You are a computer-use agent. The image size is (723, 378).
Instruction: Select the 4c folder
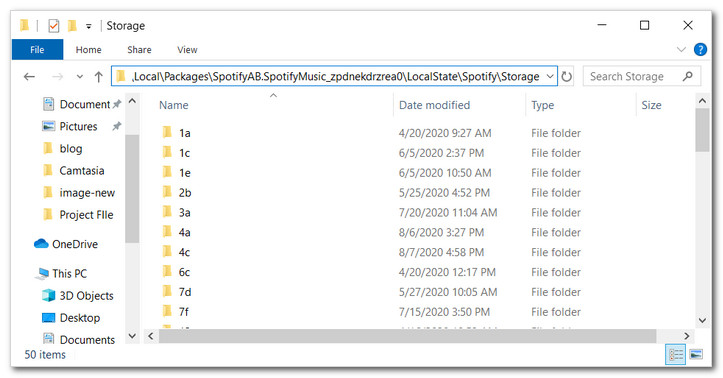point(184,252)
